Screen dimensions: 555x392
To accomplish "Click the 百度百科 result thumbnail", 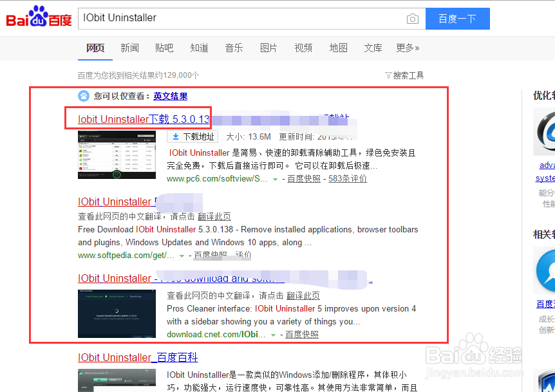I will tap(117, 380).
